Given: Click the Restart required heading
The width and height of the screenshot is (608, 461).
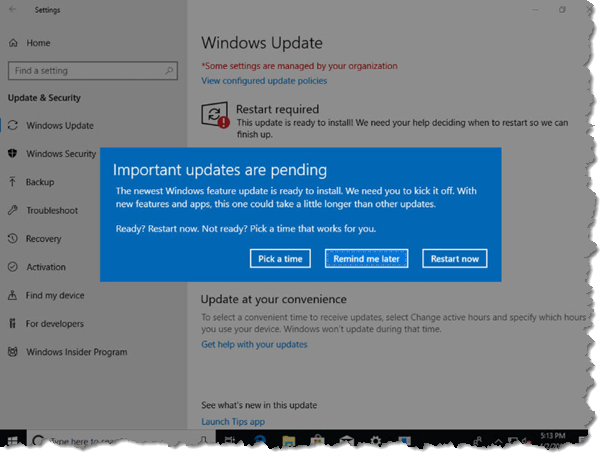Looking at the screenshot, I should [278, 109].
